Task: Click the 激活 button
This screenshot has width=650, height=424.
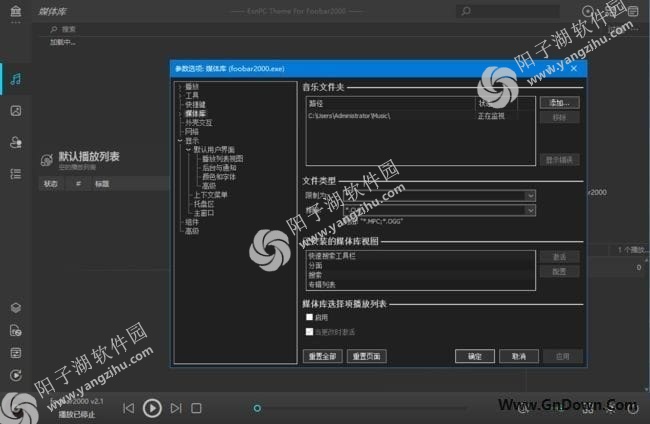Action: pyautogui.click(x=560, y=257)
